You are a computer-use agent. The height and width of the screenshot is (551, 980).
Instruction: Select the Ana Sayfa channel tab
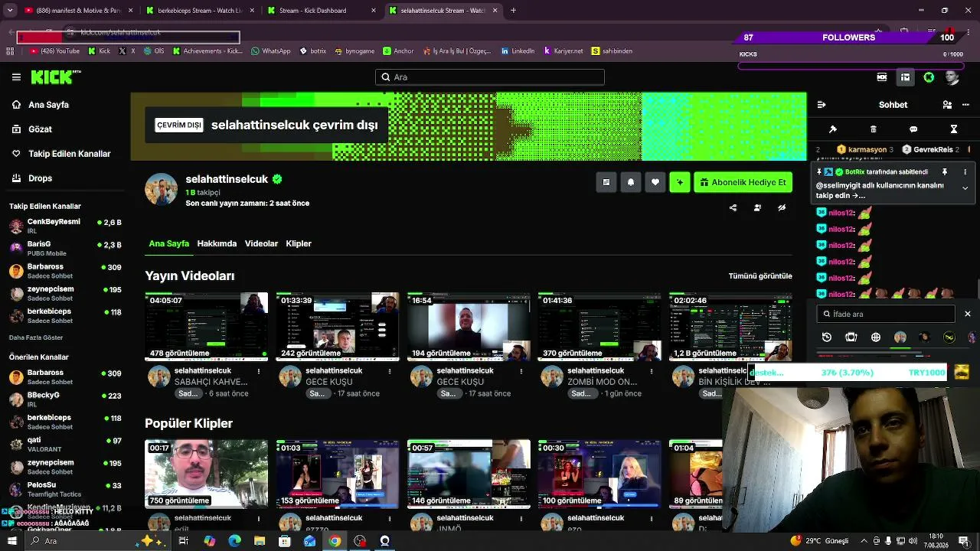(168, 243)
